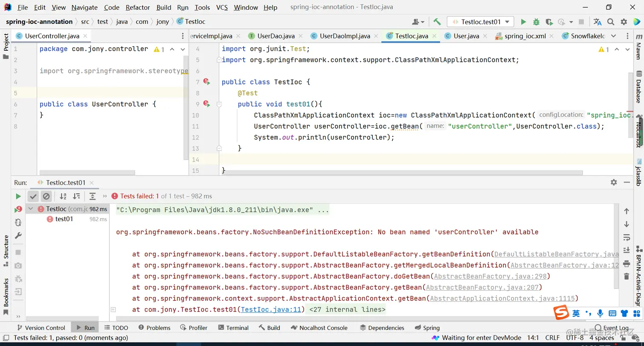Hide the Run tool window with minimize dash
Image resolution: width=644 pixels, height=346 pixels.
click(627, 182)
